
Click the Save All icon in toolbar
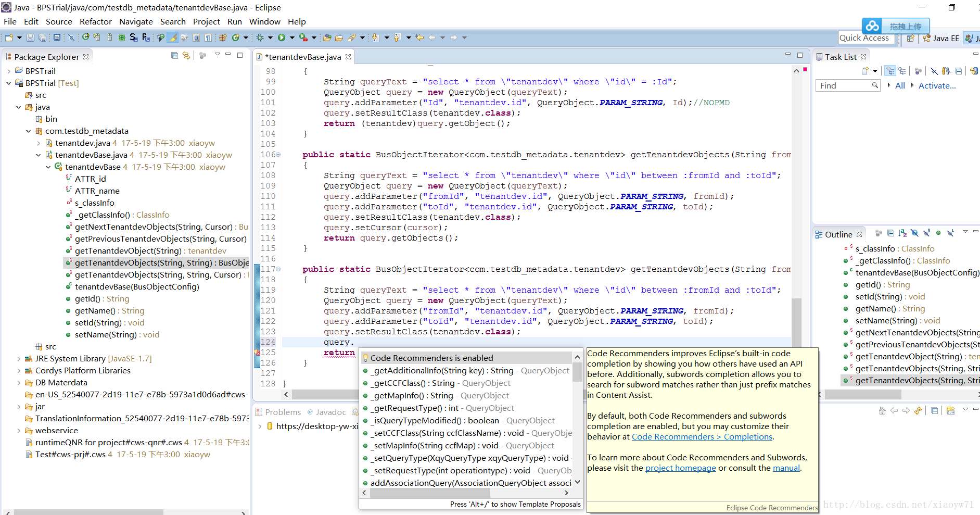[x=42, y=37]
